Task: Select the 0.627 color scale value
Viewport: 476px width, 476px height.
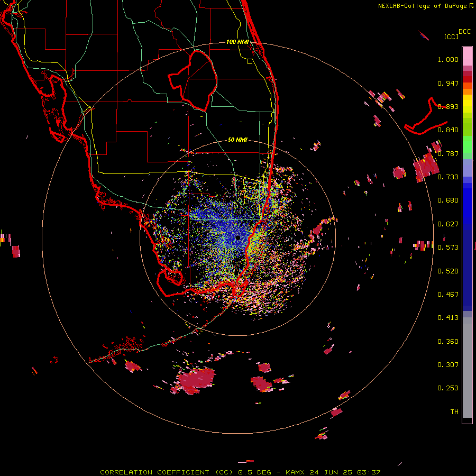Action: click(448, 224)
